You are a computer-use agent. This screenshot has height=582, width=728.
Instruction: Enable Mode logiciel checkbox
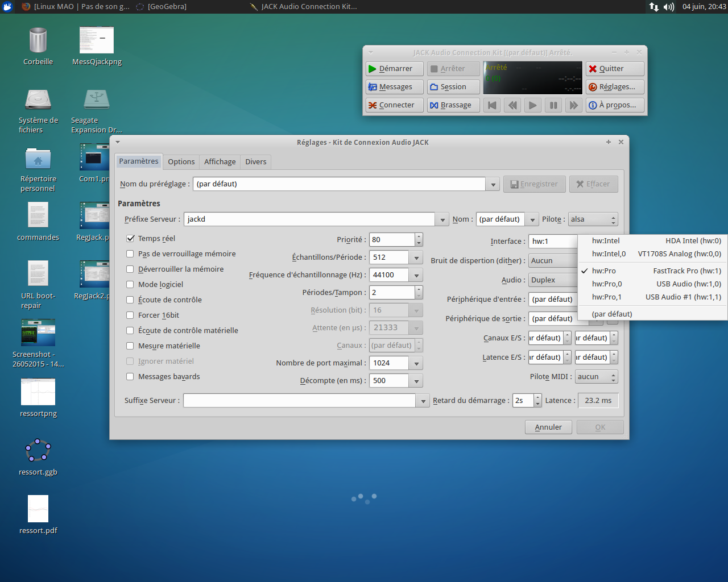tap(130, 285)
